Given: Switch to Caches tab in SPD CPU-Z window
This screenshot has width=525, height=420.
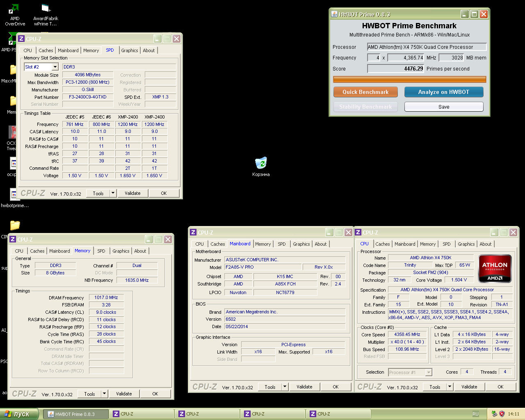Looking at the screenshot, I should [x=46, y=50].
